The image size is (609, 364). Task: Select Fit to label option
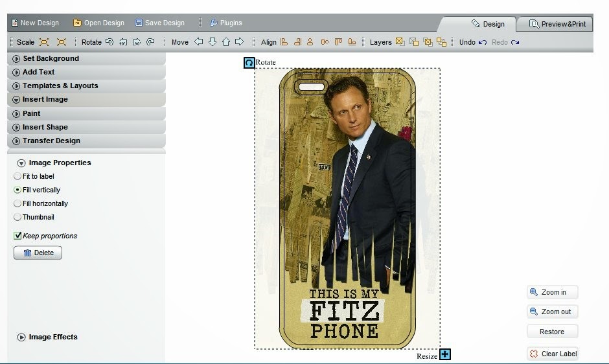17,176
